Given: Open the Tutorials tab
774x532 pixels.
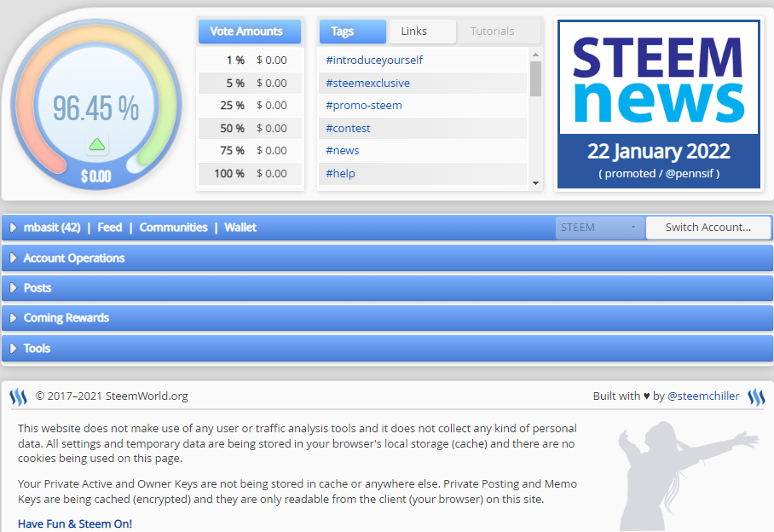Looking at the screenshot, I should (x=499, y=31).
